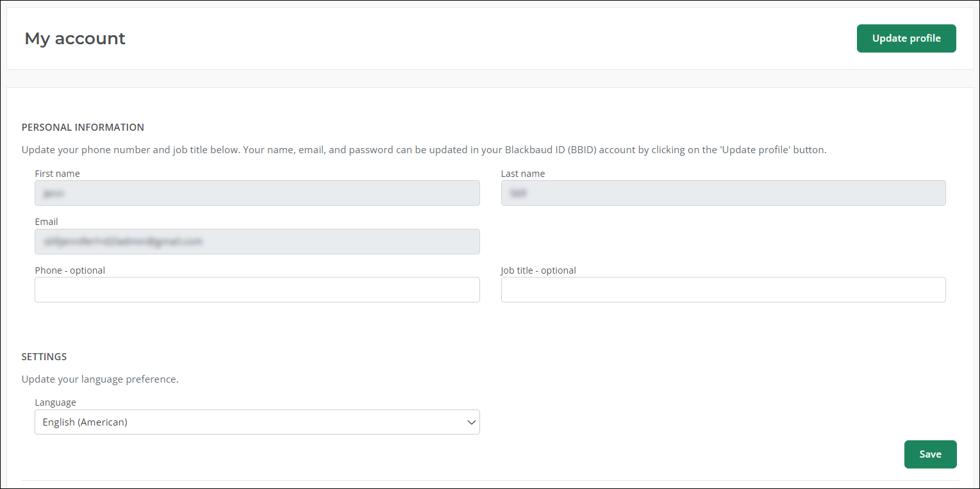Click the Phone - optional label
The height and width of the screenshot is (489, 980).
click(x=70, y=270)
